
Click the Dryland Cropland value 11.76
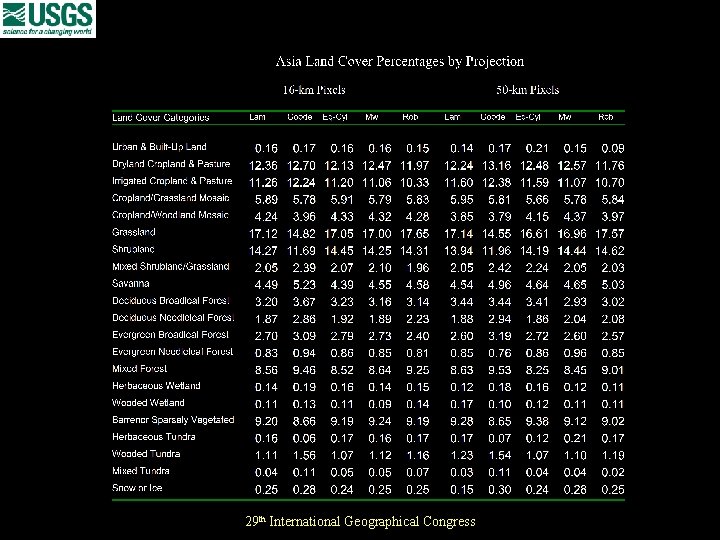(x=610, y=165)
